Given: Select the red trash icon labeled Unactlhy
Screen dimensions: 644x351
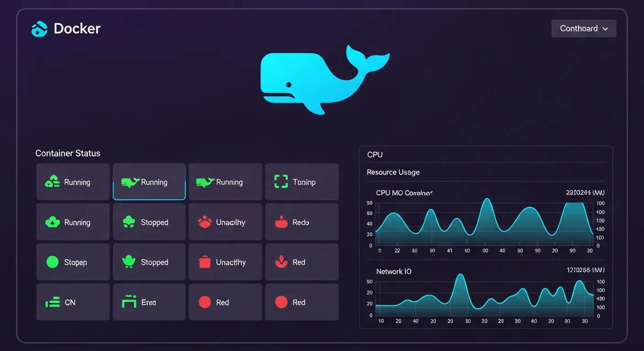Looking at the screenshot, I should (x=204, y=262).
